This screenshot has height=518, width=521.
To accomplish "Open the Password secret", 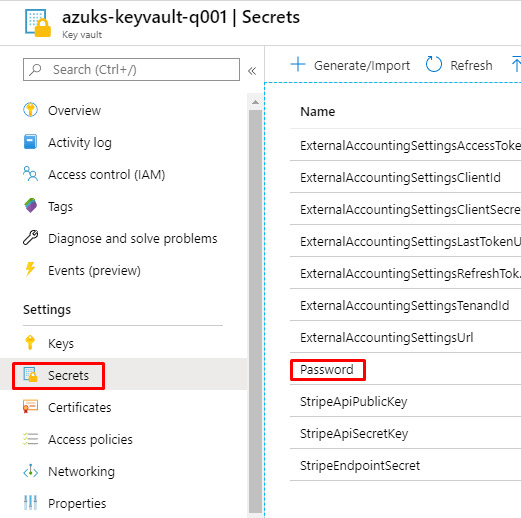I will coord(327,370).
